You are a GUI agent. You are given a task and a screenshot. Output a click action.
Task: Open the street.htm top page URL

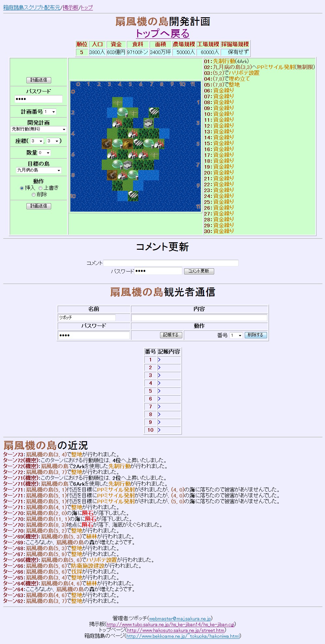(176, 630)
